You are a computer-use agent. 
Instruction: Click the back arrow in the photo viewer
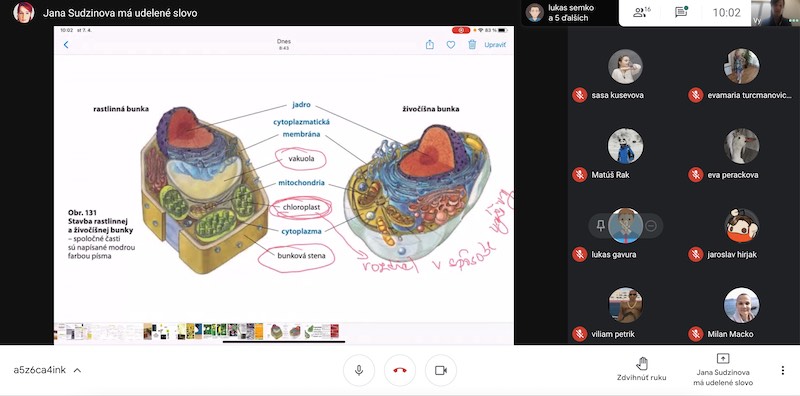(x=66, y=45)
